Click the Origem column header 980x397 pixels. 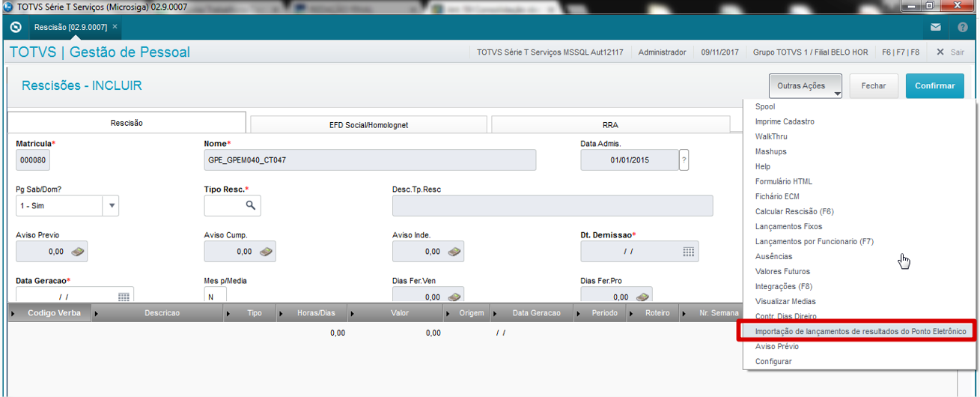click(x=472, y=313)
